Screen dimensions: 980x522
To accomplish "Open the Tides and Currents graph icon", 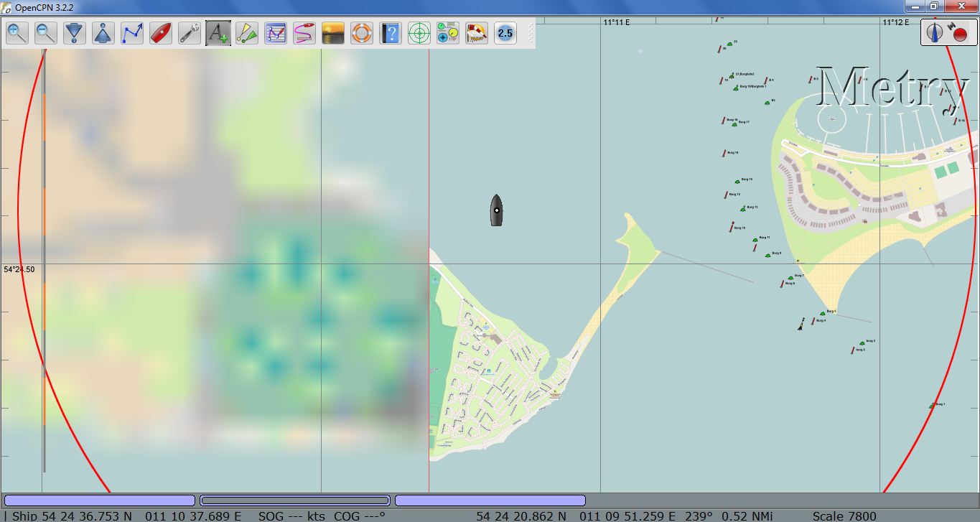I will [276, 33].
